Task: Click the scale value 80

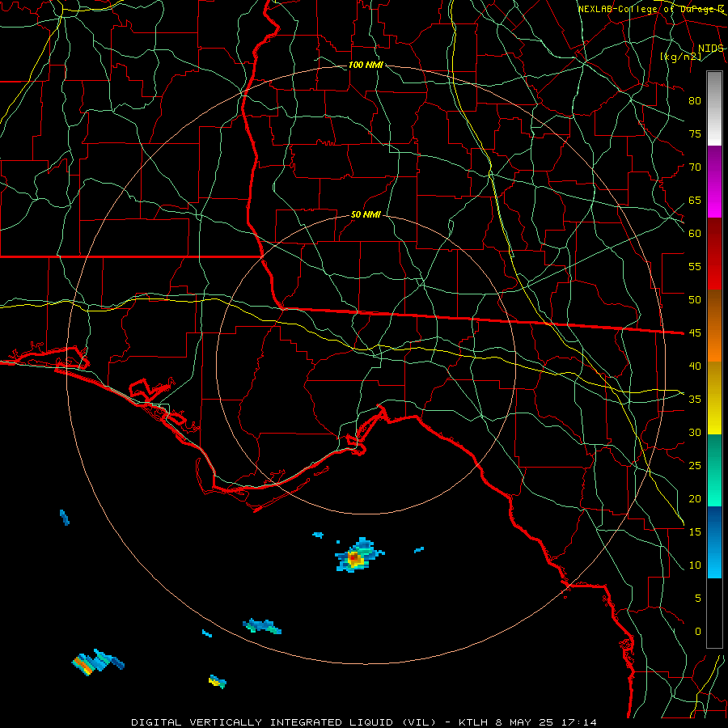Action: point(695,101)
